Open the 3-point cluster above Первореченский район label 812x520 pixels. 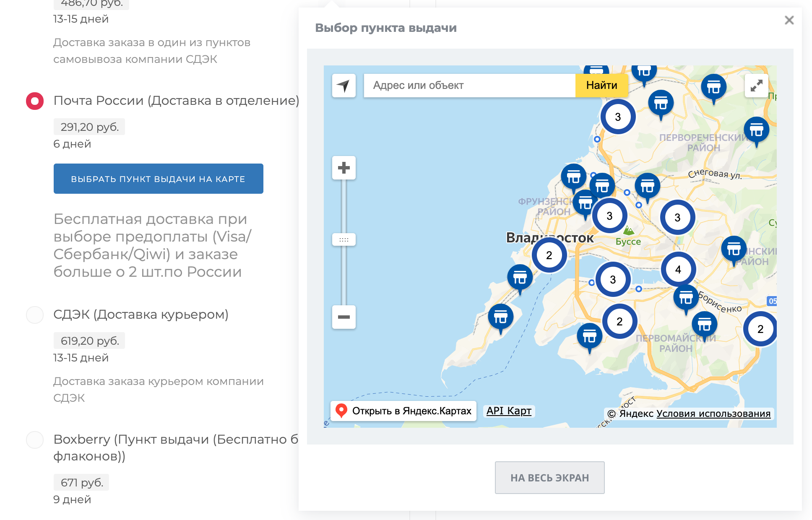618,117
